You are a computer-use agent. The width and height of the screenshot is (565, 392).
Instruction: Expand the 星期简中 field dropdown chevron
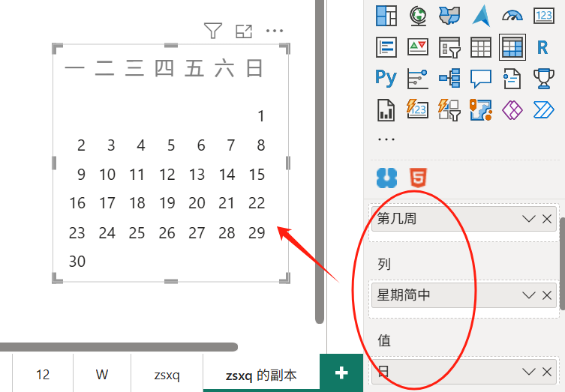pyautogui.click(x=528, y=295)
